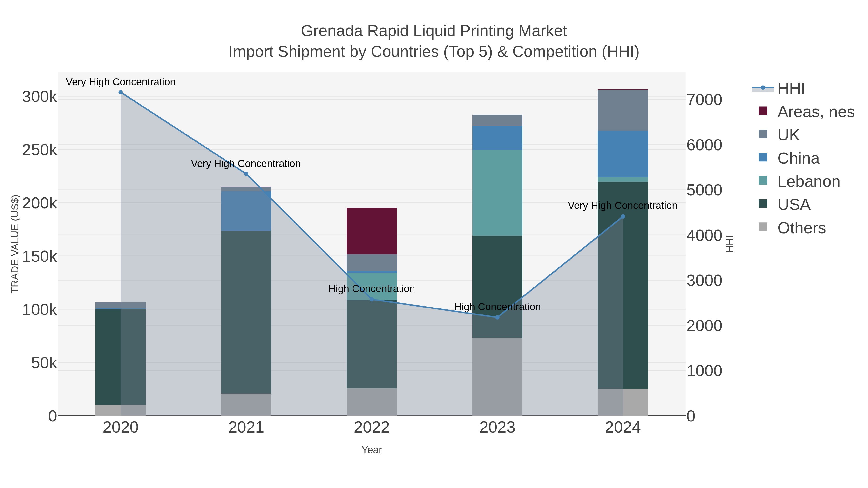This screenshot has width=868, height=488.
Task: Toggle the Lebanon legend entry
Action: (799, 181)
